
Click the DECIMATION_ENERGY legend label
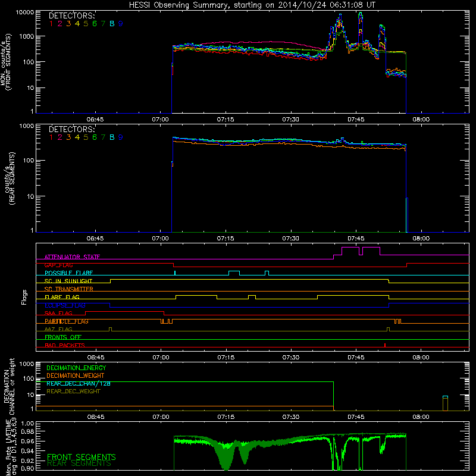[76, 368]
